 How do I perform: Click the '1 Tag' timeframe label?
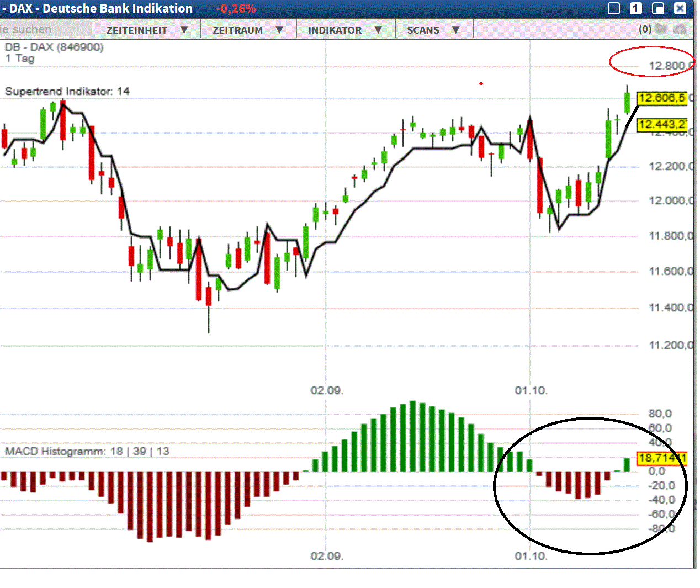tap(20, 59)
